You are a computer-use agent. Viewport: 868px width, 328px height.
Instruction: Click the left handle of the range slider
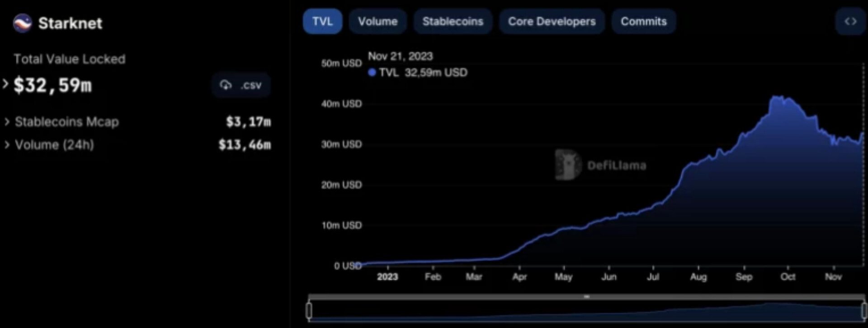(x=309, y=310)
